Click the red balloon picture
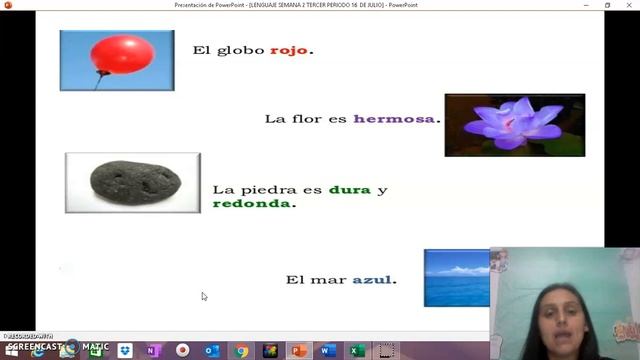640x360 pixels. click(117, 60)
